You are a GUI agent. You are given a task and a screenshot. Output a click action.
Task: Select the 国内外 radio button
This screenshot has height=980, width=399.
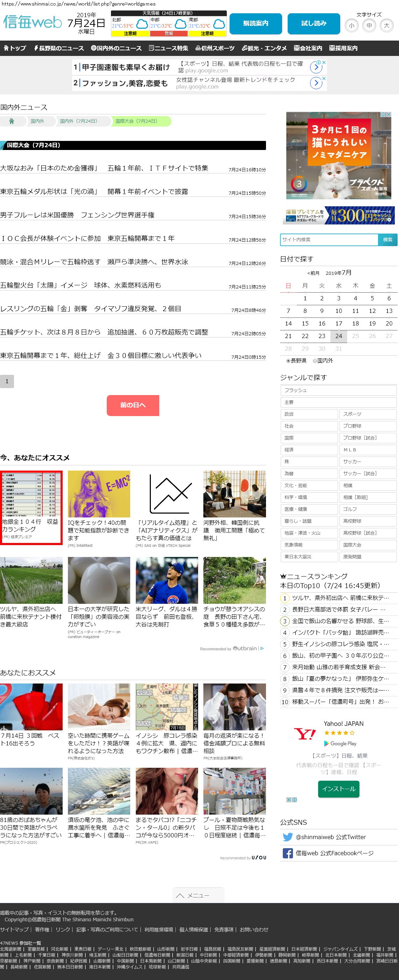tap(315, 361)
